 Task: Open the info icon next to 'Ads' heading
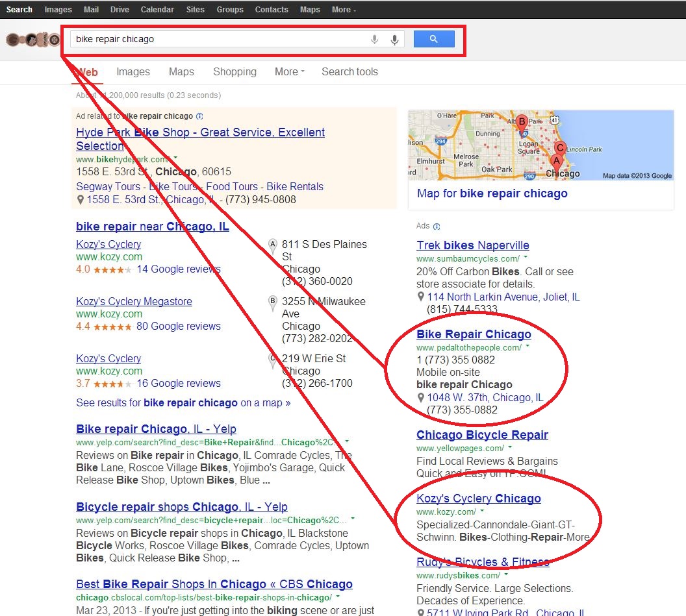pyautogui.click(x=437, y=227)
